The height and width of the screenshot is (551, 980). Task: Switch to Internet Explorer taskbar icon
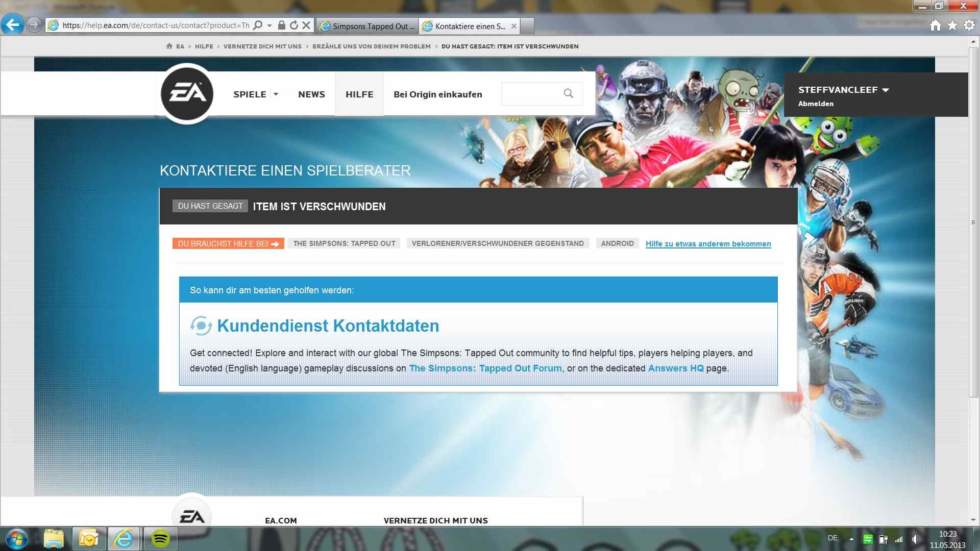coord(124,539)
